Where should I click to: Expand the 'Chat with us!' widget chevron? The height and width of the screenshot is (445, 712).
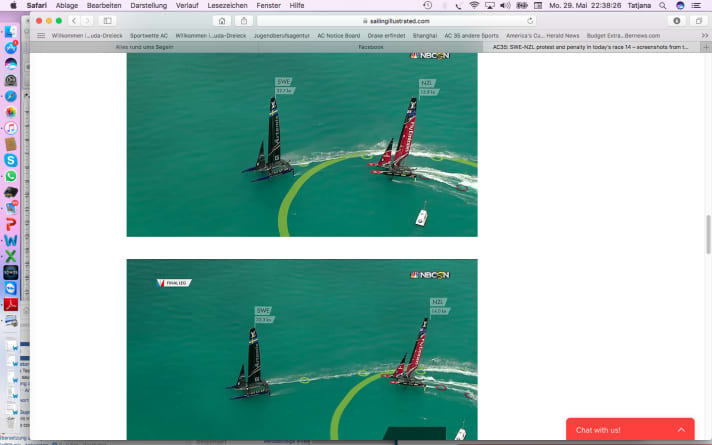(x=681, y=430)
